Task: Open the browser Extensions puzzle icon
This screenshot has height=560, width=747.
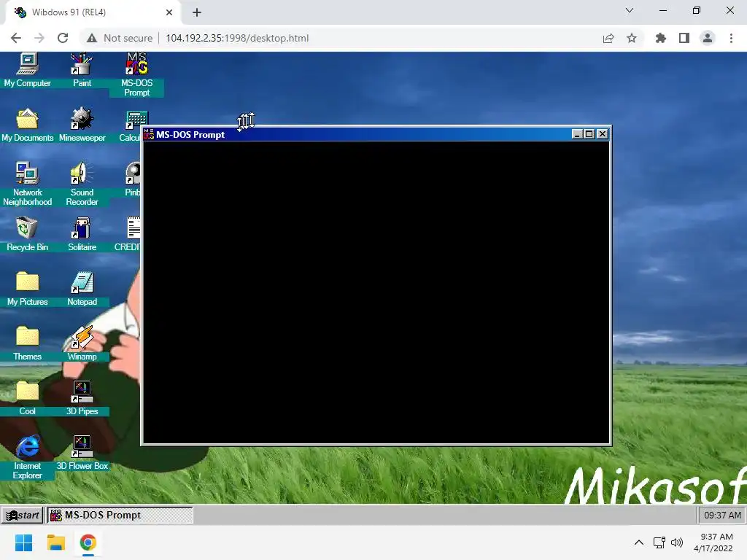Action: click(661, 38)
